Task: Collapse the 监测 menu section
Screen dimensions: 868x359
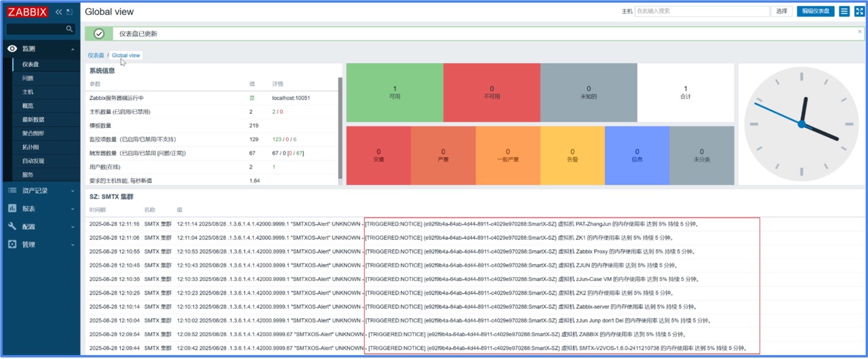Action: (73, 49)
